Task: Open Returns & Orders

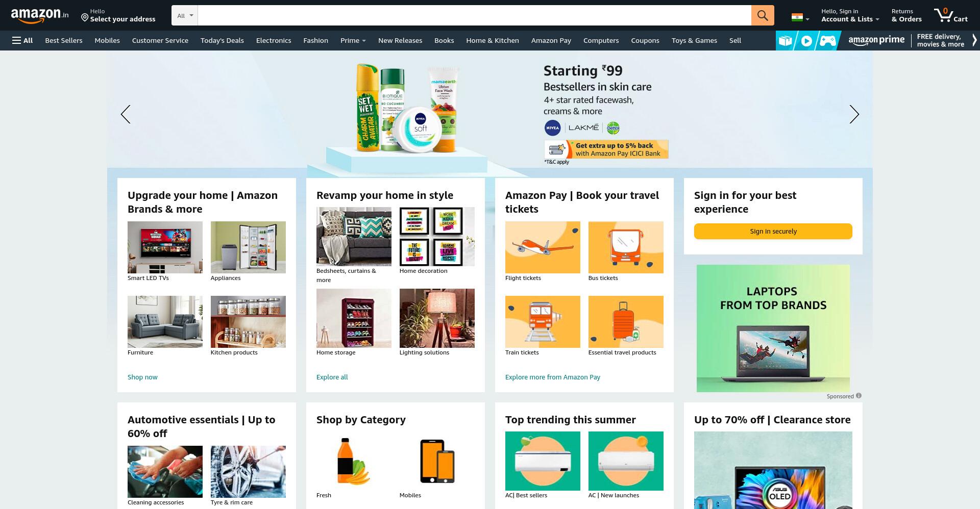Action: pyautogui.click(x=906, y=15)
